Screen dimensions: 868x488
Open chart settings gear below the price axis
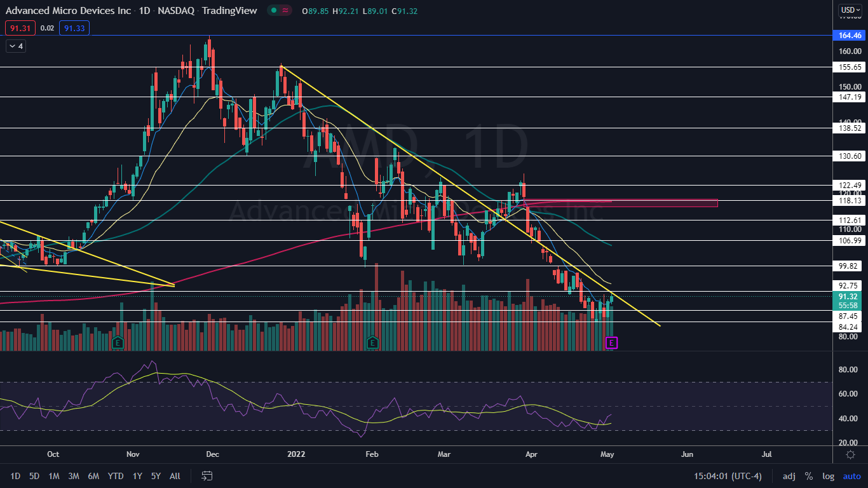pyautogui.click(x=850, y=454)
